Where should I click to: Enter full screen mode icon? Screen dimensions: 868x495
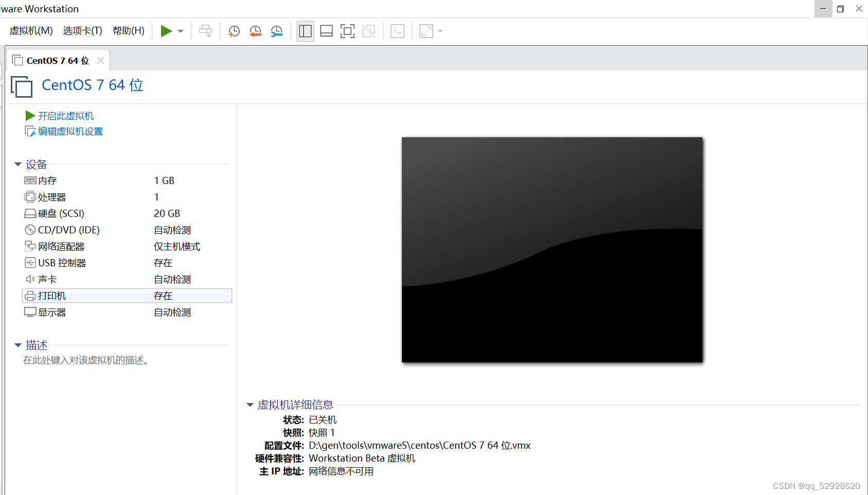tap(348, 31)
